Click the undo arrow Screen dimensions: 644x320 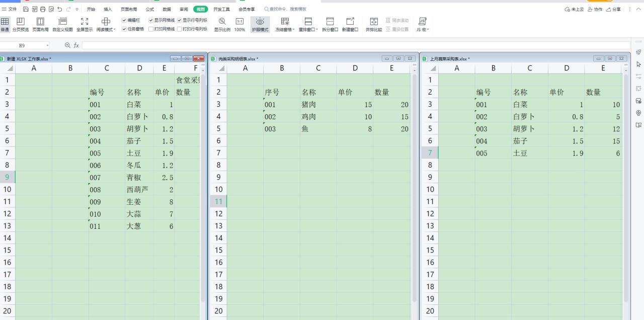tap(60, 9)
